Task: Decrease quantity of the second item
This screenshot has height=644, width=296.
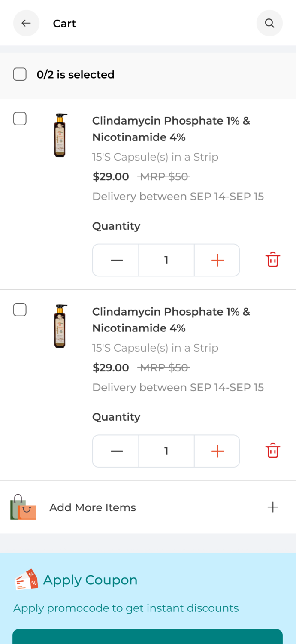Action: click(115, 451)
